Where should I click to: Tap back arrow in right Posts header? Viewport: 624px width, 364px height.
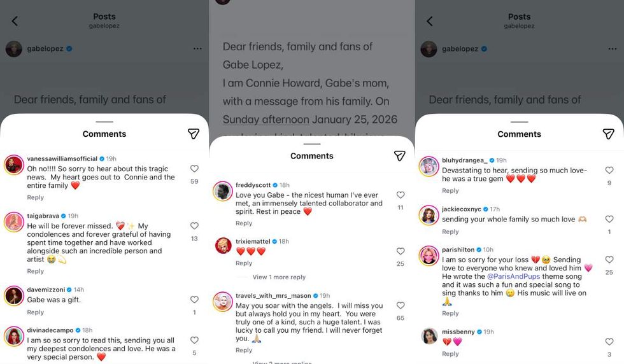429,21
